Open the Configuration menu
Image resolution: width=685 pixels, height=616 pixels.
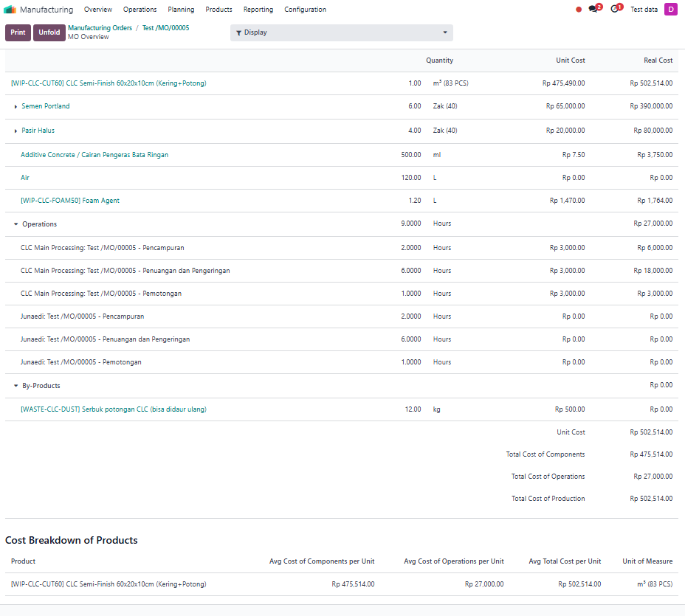point(305,9)
